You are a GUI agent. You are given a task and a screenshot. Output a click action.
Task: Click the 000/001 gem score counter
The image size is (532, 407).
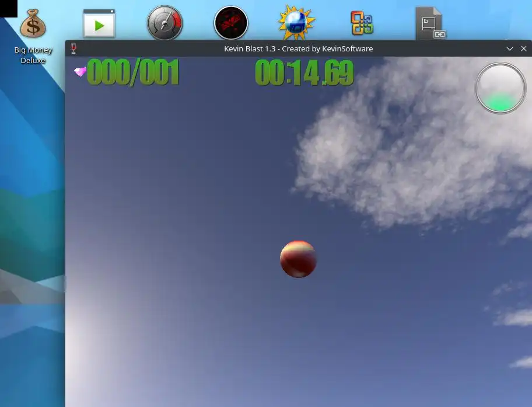(x=133, y=72)
